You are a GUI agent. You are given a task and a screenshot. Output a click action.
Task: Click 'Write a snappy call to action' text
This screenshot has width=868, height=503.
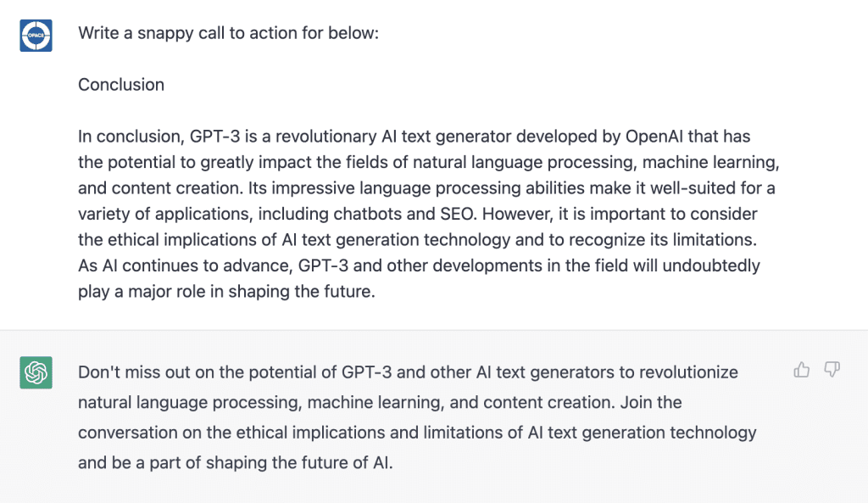pyautogui.click(x=229, y=33)
